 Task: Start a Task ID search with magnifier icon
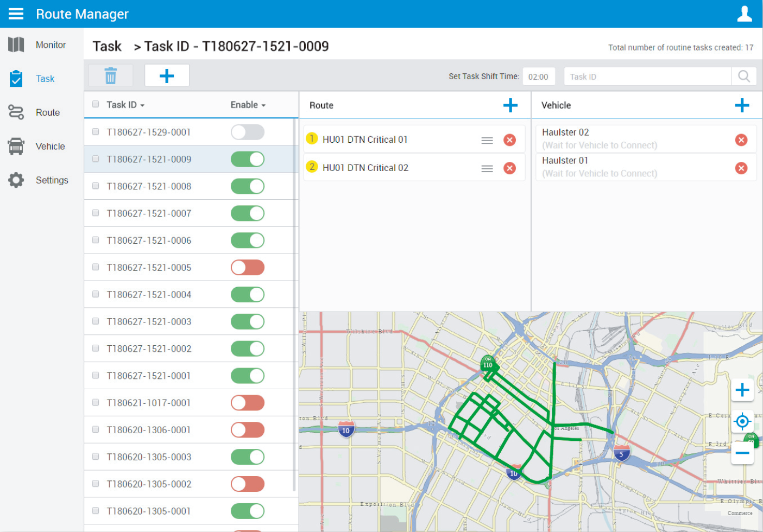[x=743, y=76]
